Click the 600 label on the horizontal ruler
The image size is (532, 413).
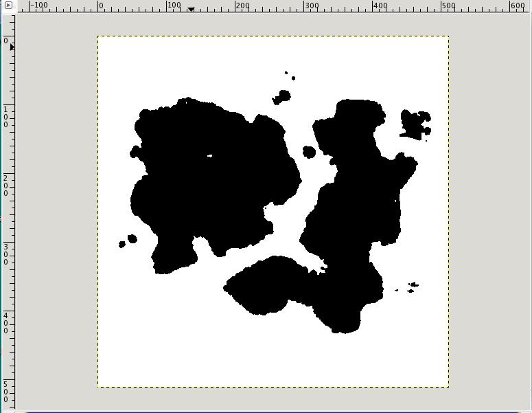click(x=518, y=5)
